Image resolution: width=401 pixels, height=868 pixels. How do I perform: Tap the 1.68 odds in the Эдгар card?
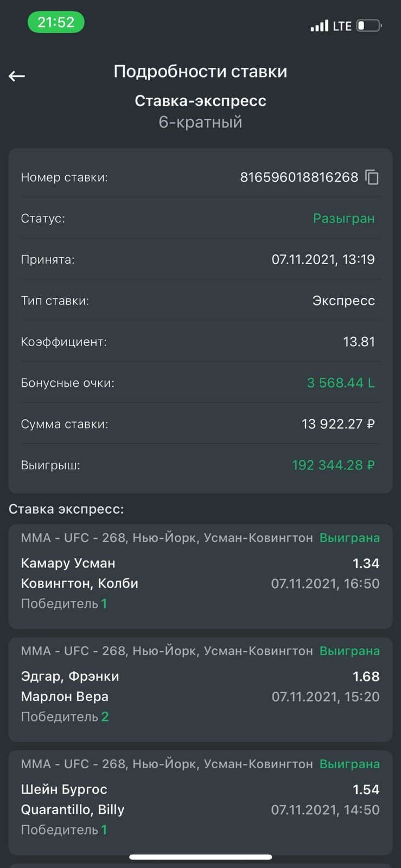click(366, 676)
